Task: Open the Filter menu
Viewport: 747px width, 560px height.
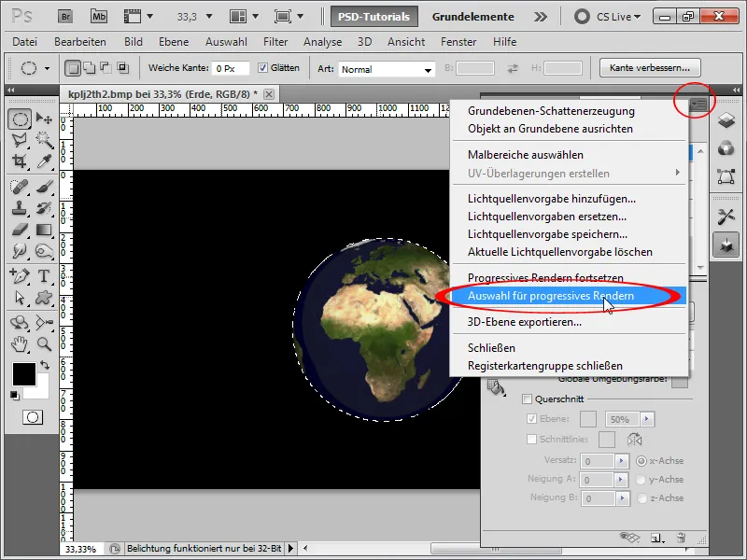Action: tap(275, 42)
